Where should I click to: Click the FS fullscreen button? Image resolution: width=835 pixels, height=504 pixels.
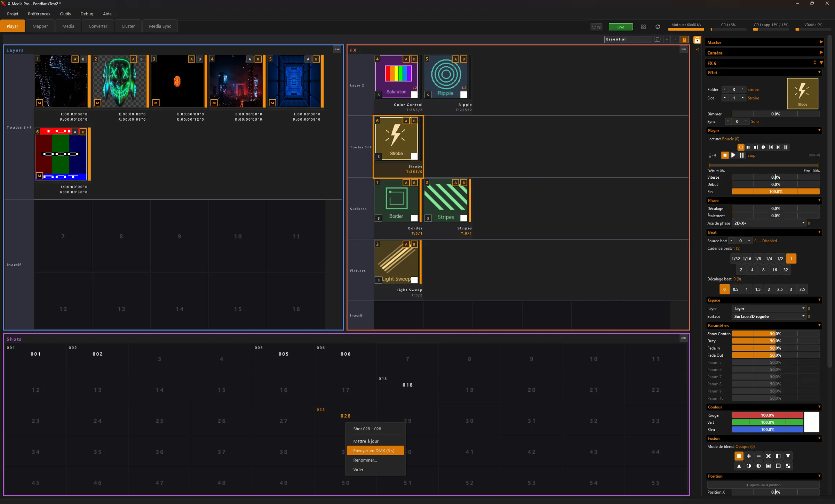tap(596, 27)
